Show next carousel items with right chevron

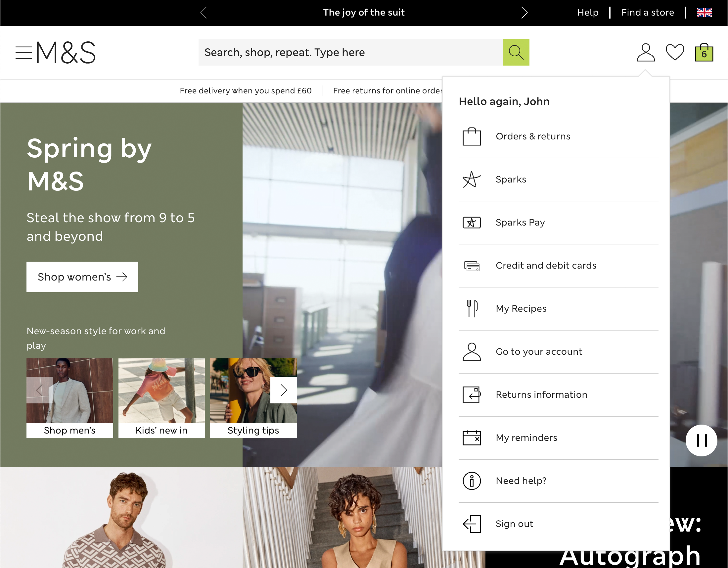coord(283,390)
